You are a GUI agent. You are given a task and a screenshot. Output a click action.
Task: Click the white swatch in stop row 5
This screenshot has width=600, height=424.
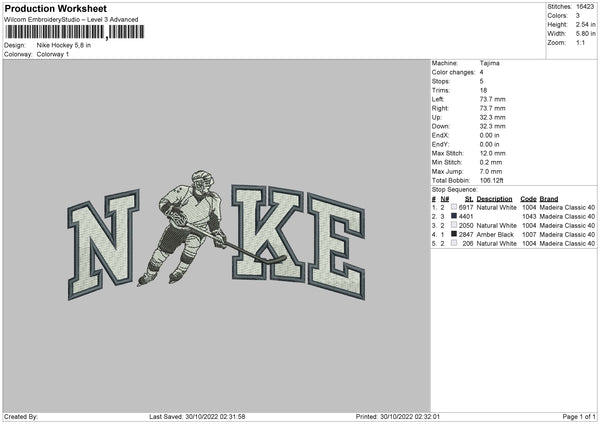pos(454,243)
